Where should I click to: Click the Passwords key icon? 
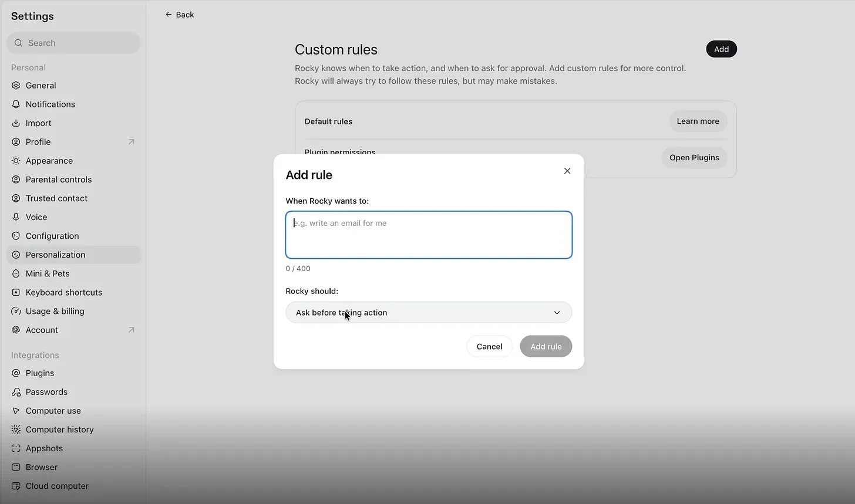click(x=16, y=392)
